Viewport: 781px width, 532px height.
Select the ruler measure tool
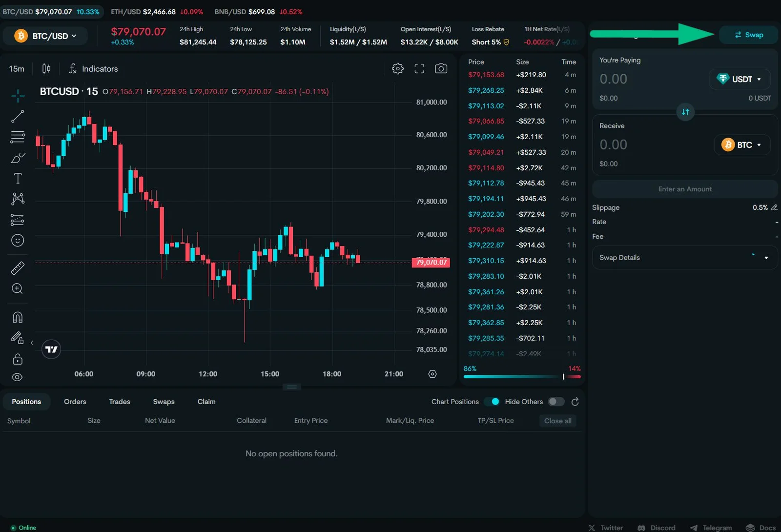[18, 268]
